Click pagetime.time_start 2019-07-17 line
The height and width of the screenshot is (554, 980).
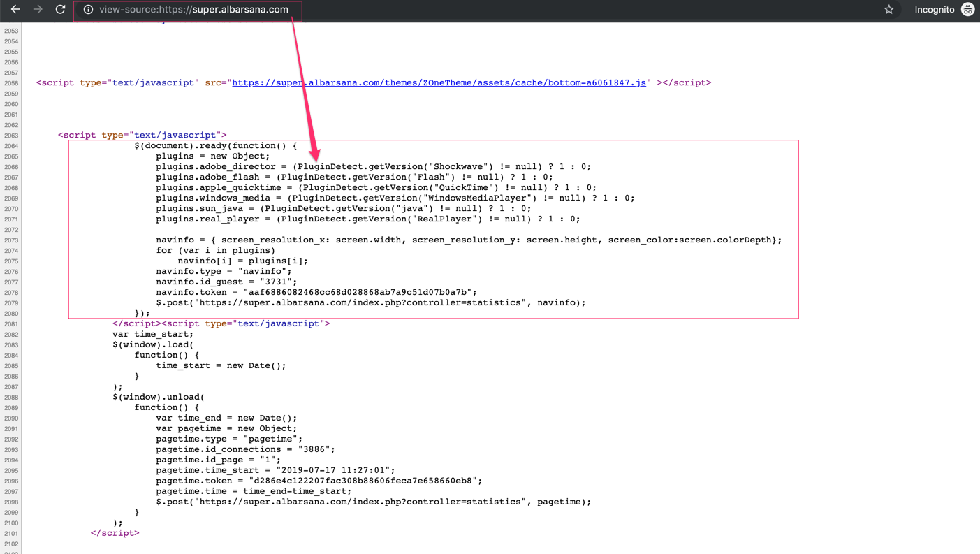[x=275, y=470]
